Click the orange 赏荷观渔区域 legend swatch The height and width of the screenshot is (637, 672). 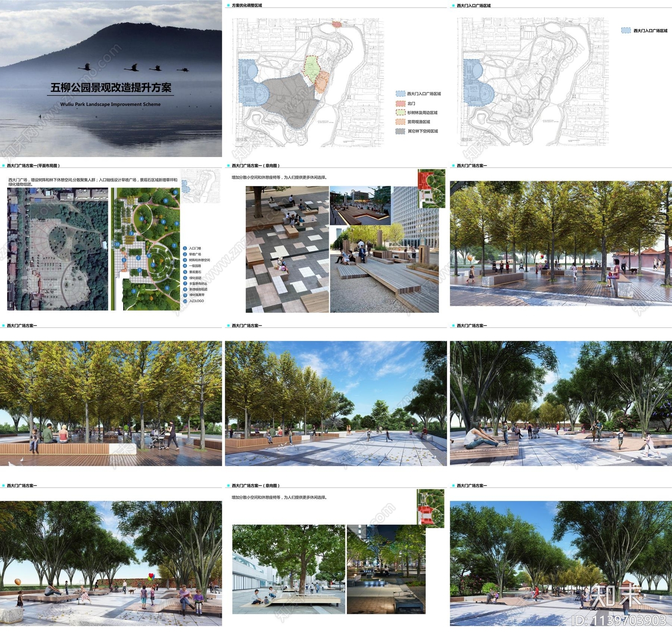pyautogui.click(x=400, y=122)
